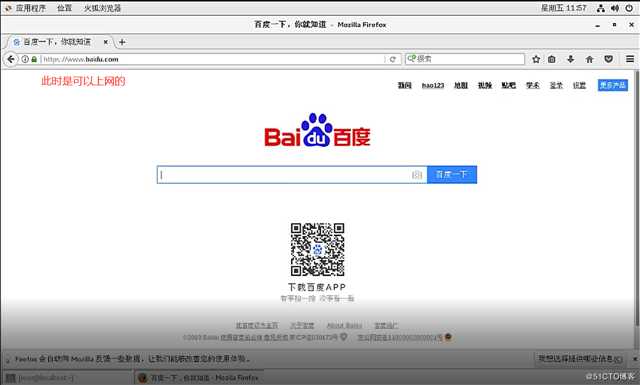640x385 pixels.
Task: Open the 位置 menu
Action: coord(64,8)
